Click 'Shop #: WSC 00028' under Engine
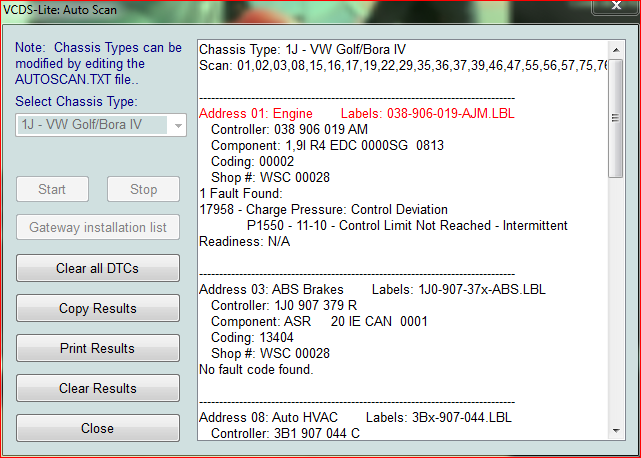 270,177
